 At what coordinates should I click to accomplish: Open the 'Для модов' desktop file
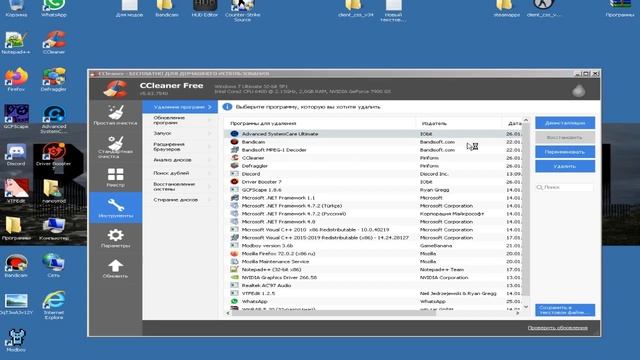[x=129, y=8]
